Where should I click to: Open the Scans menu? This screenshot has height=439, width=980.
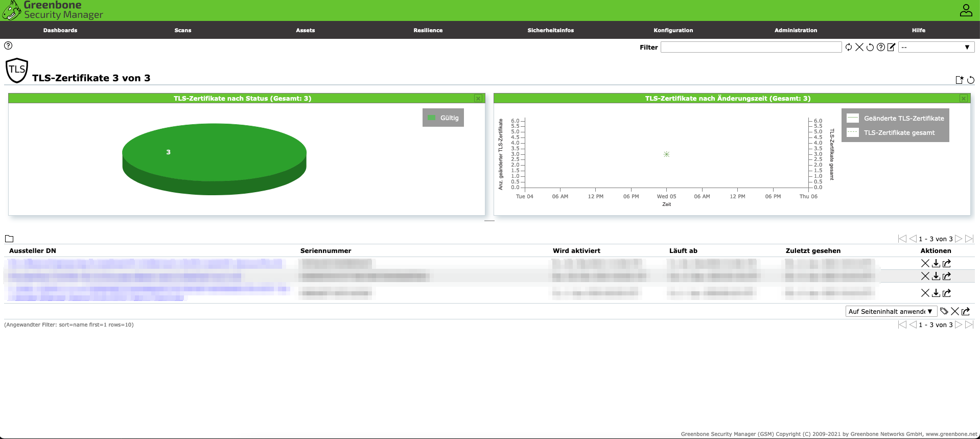(x=183, y=30)
